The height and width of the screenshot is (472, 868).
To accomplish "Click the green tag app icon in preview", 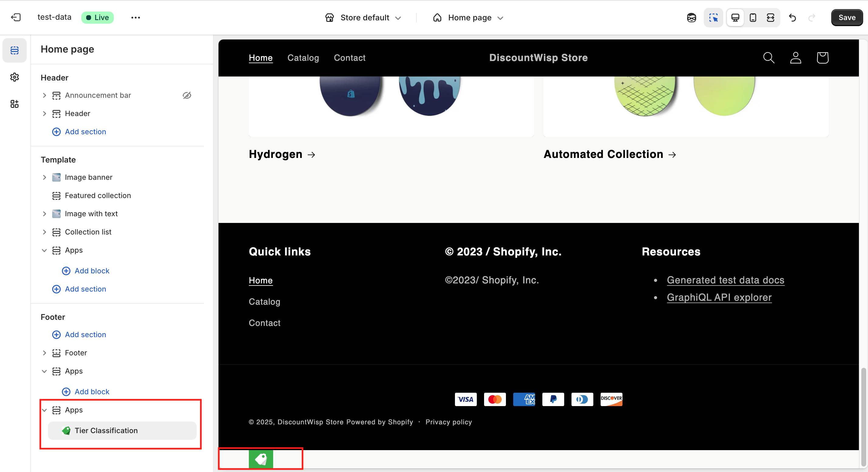I will pyautogui.click(x=261, y=459).
